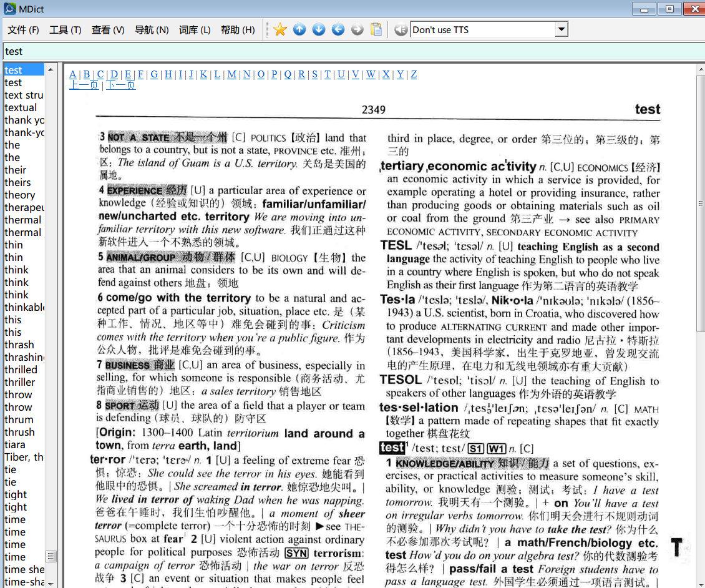The width and height of the screenshot is (705, 588).
Task: Go to the next entry with the blue down arrow
Action: click(x=319, y=30)
